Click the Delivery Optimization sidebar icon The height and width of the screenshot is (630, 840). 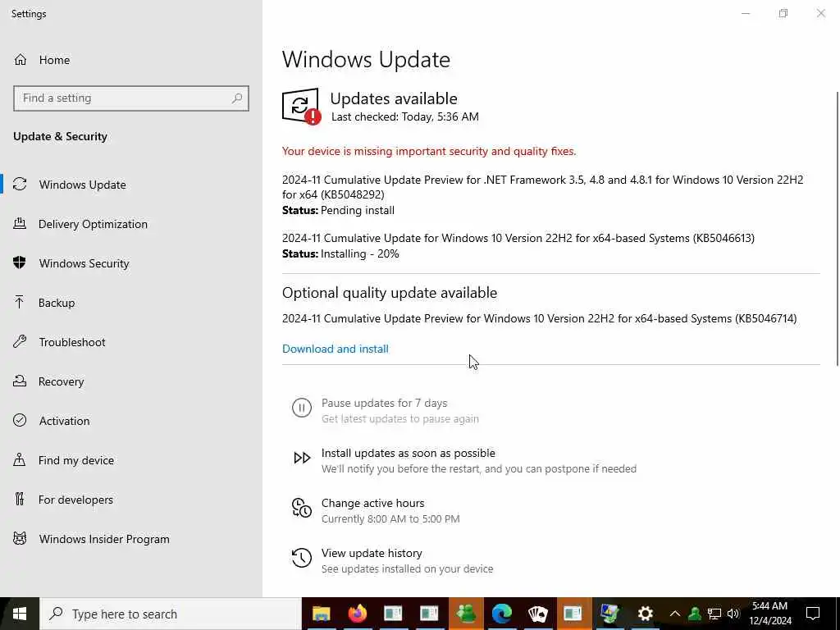[x=20, y=223]
